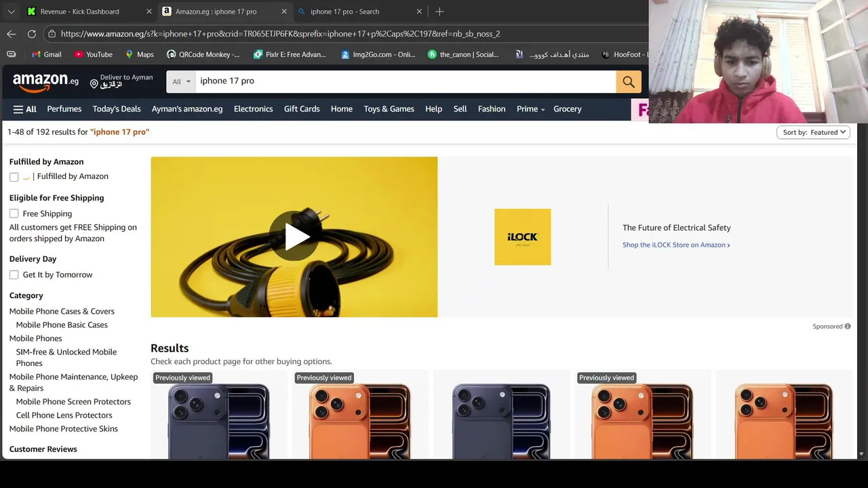This screenshot has width=868, height=488.
Task: Click the Sponsored info icon
Action: [x=848, y=327]
